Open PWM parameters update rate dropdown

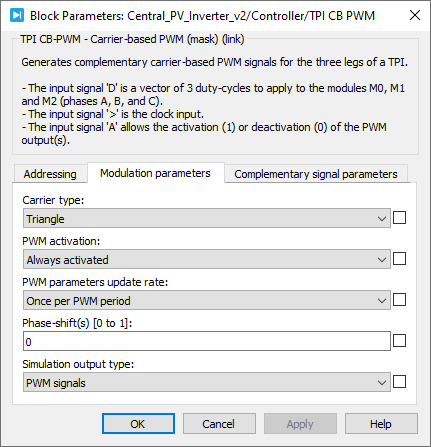coord(207,301)
